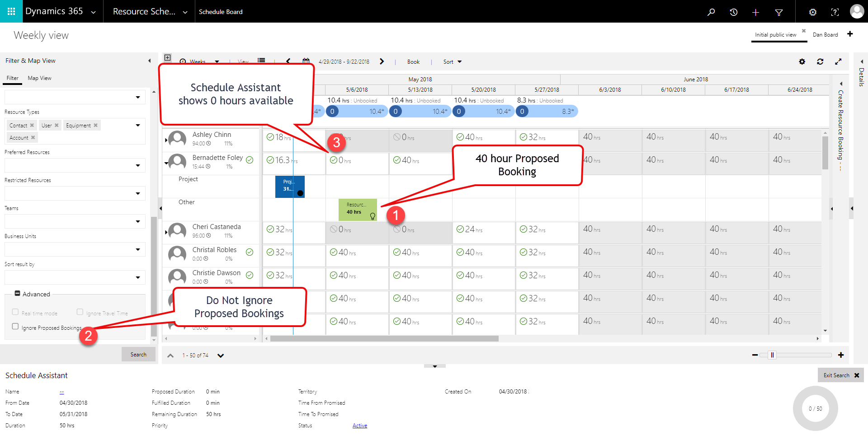Image resolution: width=868 pixels, height=440 pixels.
Task: Open the Weeks view dropdown
Action: (217, 61)
